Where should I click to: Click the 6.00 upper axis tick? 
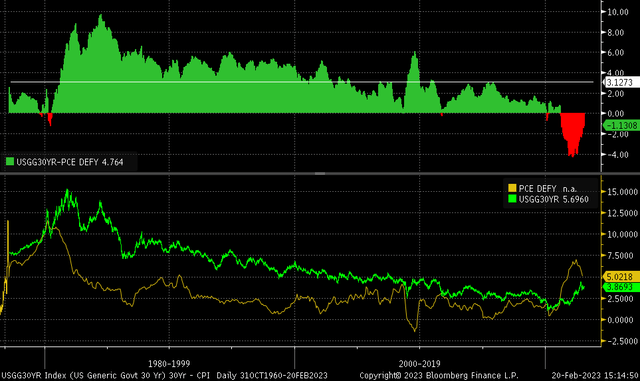coord(616,53)
